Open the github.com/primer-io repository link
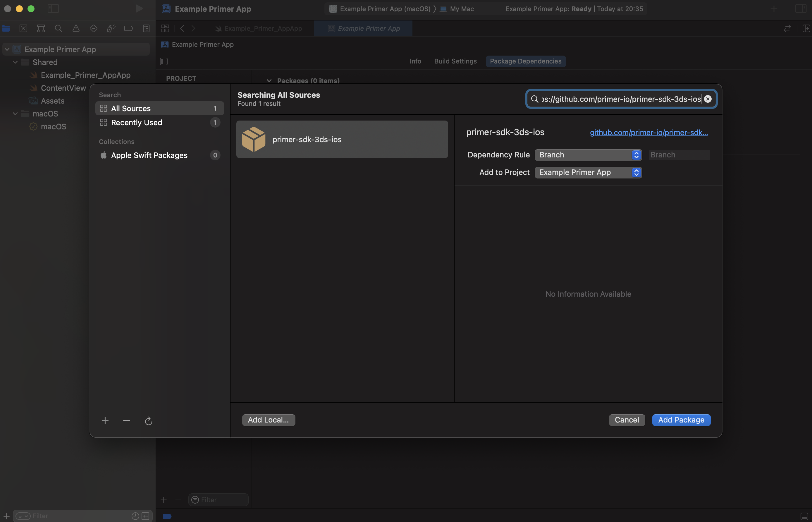The height and width of the screenshot is (522, 812). [648, 133]
